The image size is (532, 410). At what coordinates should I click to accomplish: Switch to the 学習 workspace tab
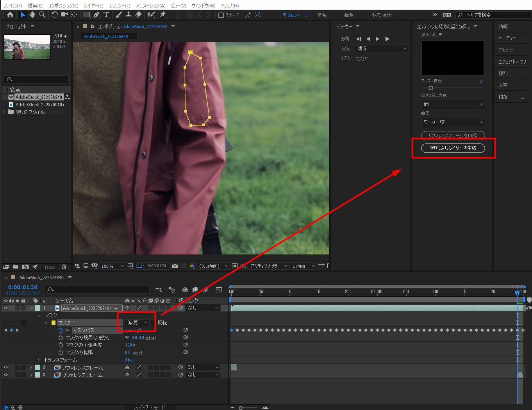coord(322,15)
